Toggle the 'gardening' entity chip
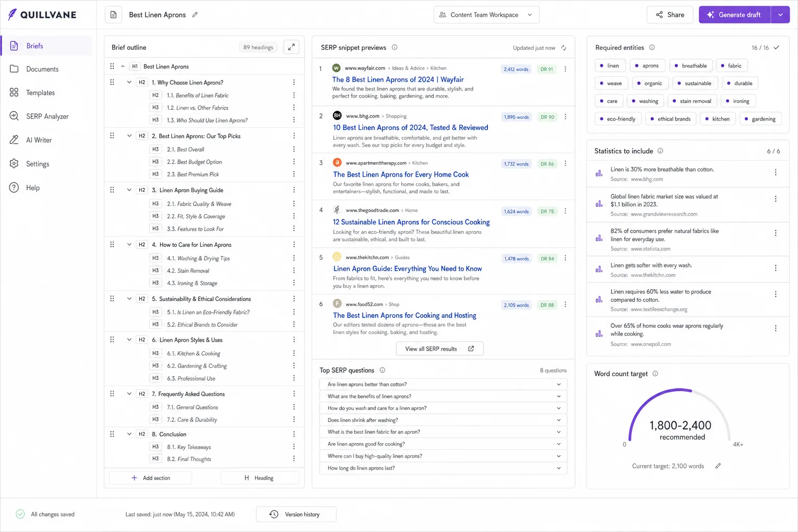 coord(760,119)
